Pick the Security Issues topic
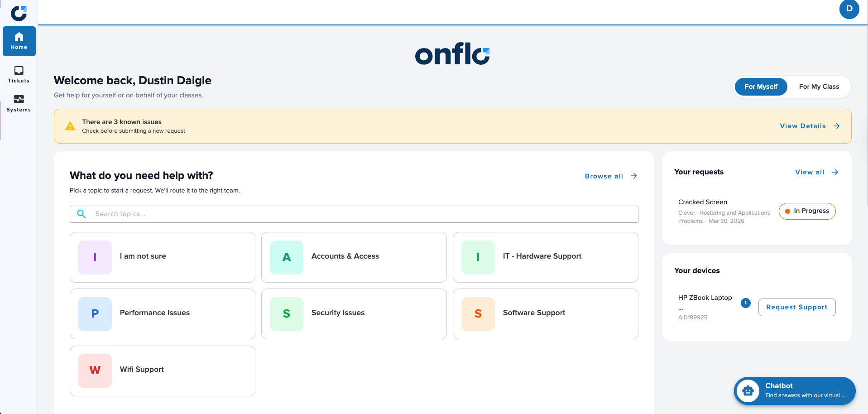Screen dimensions: 868x414 [x=354, y=314]
